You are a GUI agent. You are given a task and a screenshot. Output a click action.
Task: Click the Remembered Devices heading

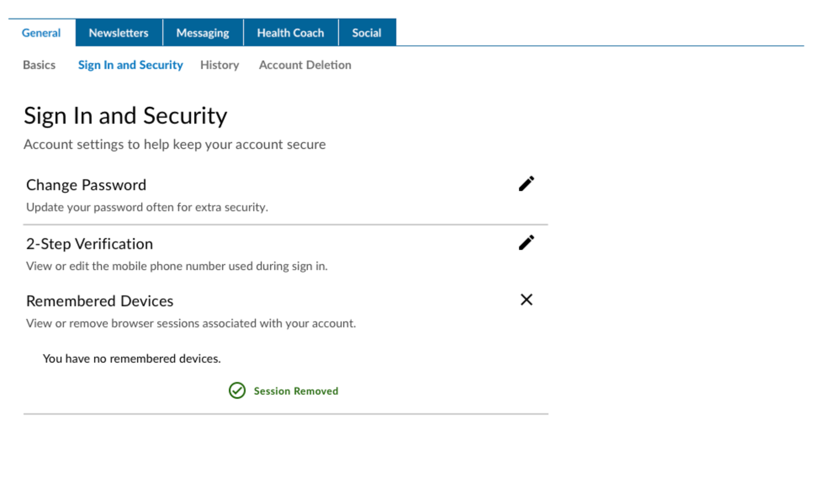pos(100,301)
